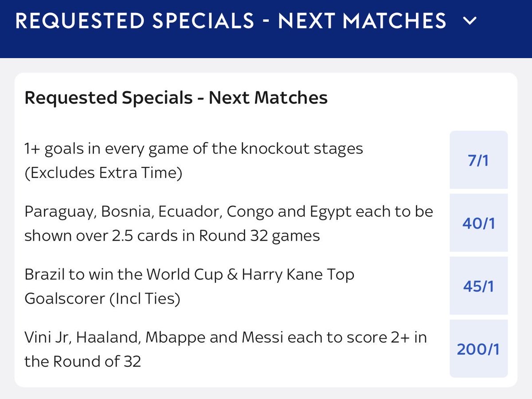
Task: Click empty blue header bar beside the chevron
Action: pos(505,21)
